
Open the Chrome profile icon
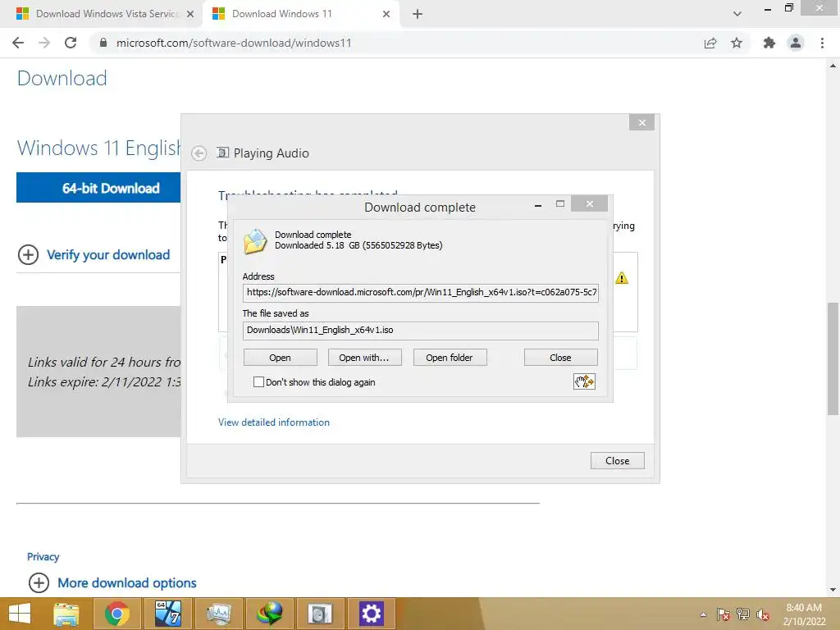point(796,43)
